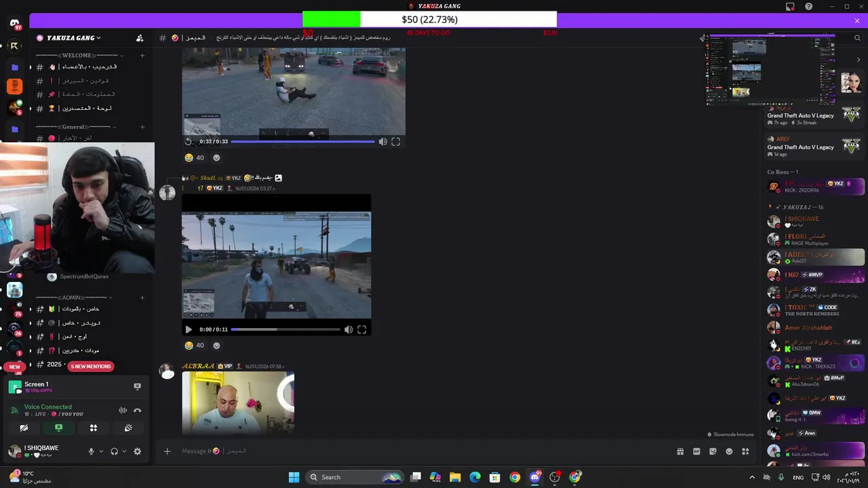Image resolution: width=868 pixels, height=488 pixels.
Task: Fullscreen the 0:33 video
Action: coord(395,142)
